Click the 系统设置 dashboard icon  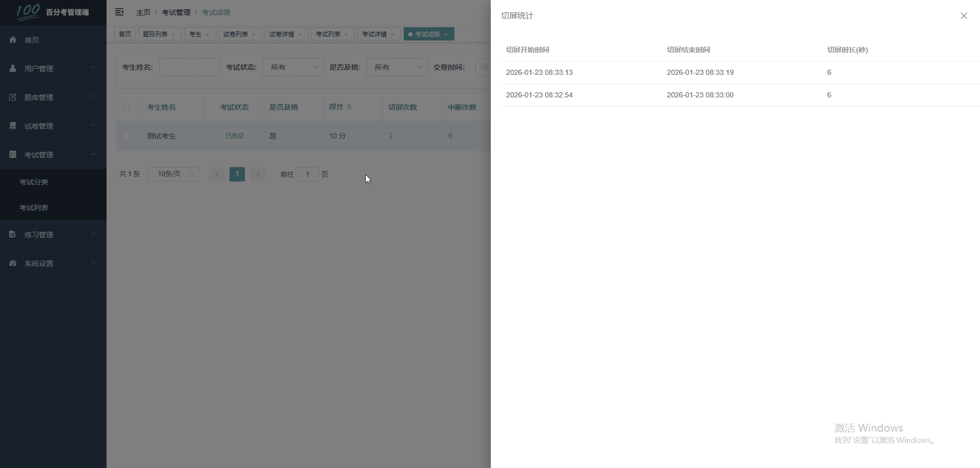pos(13,263)
